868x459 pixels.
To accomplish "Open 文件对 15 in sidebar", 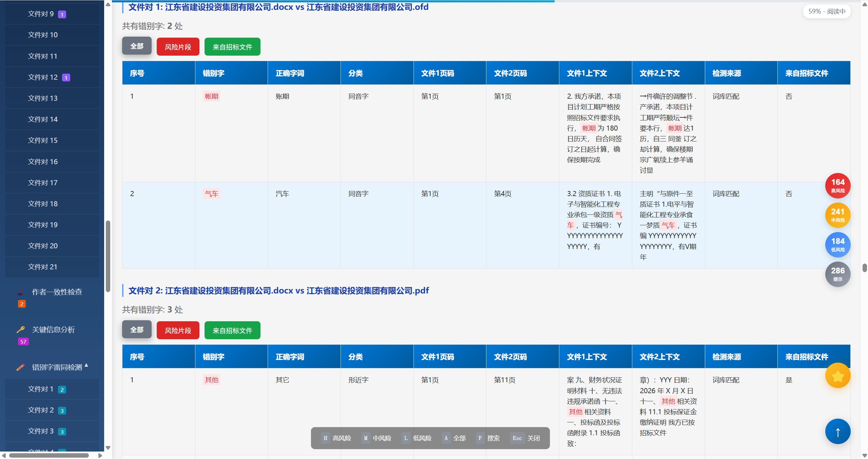I will [x=52, y=140].
